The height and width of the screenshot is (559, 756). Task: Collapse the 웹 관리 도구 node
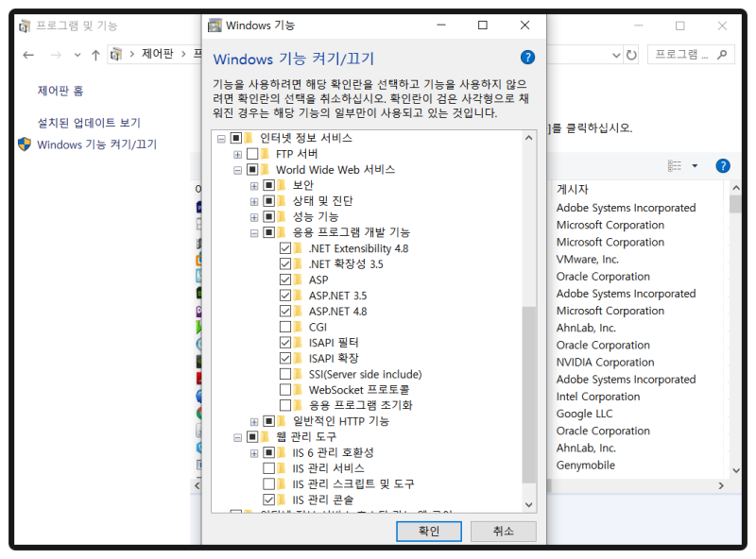pyautogui.click(x=237, y=437)
